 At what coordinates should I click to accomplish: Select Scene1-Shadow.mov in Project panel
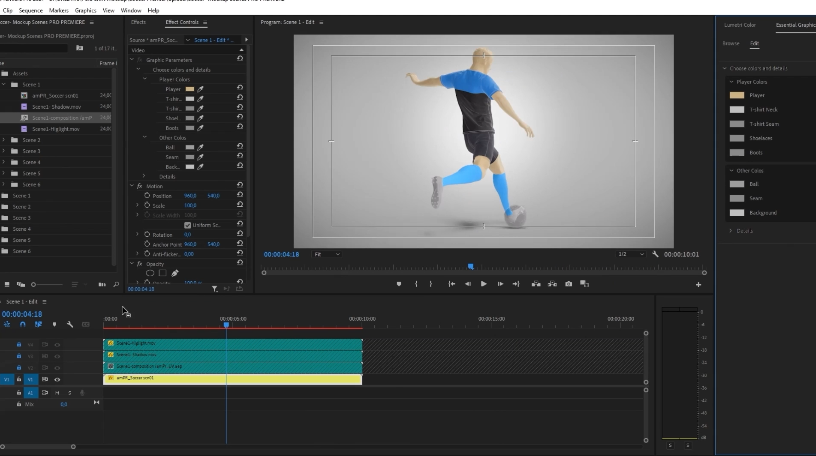56,107
